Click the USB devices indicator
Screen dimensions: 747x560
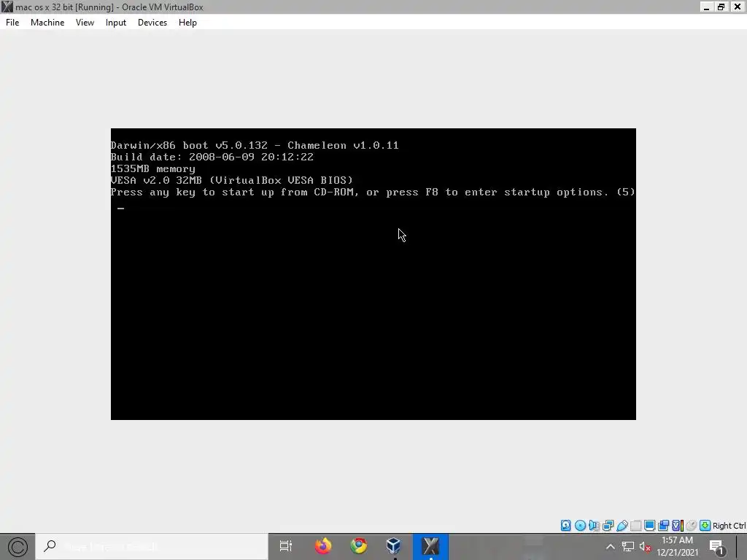(x=622, y=525)
